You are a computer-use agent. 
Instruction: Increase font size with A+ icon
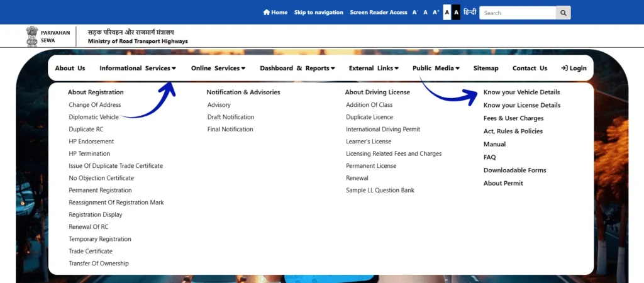point(436,13)
